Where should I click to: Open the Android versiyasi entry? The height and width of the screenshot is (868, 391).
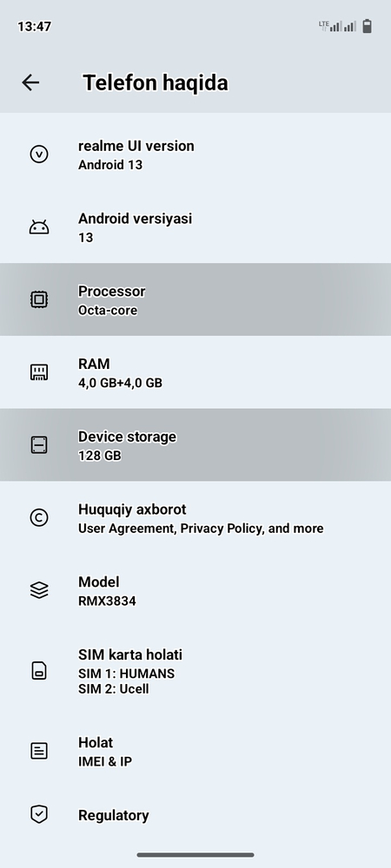pos(195,227)
